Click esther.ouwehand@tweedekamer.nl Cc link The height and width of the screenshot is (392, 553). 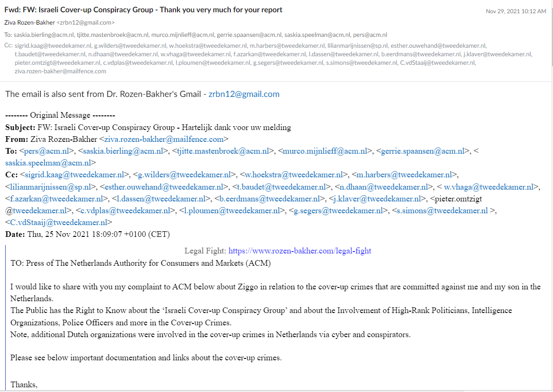pyautogui.click(x=164, y=187)
